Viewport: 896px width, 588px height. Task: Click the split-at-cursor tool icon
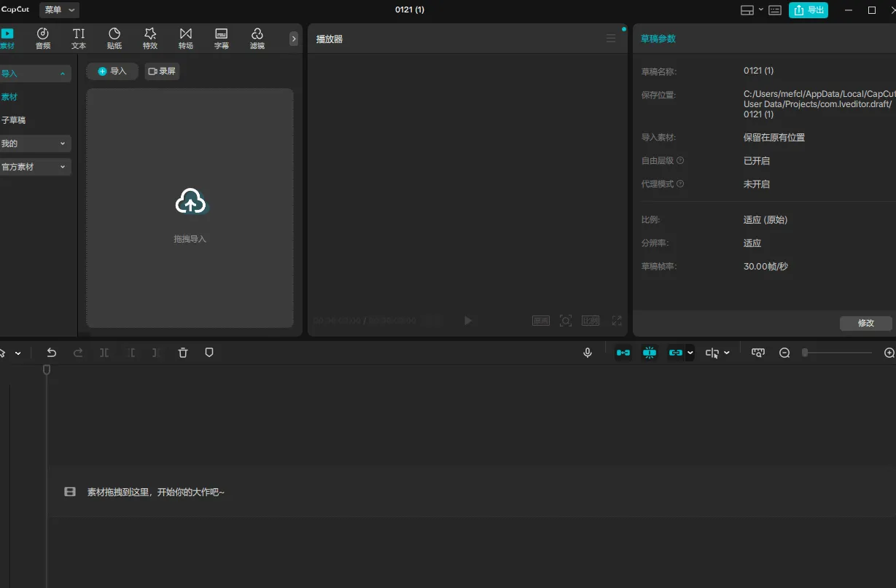click(x=712, y=353)
